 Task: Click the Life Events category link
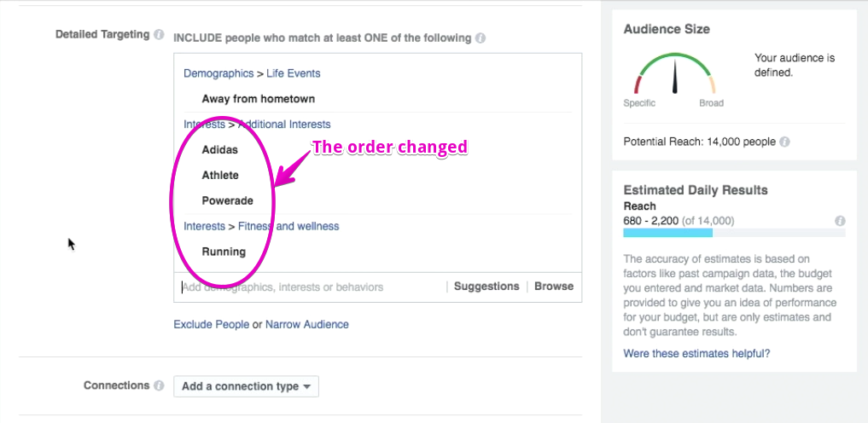(x=294, y=73)
